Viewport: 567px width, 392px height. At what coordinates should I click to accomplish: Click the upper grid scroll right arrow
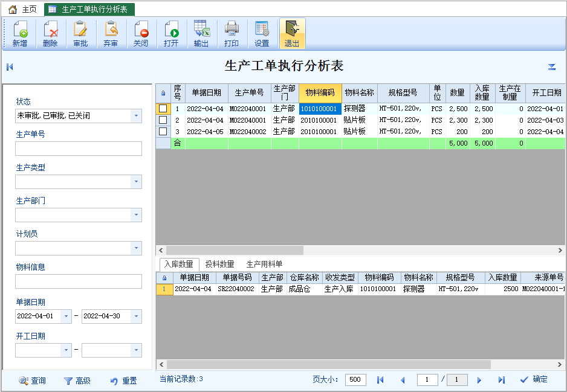(560, 251)
